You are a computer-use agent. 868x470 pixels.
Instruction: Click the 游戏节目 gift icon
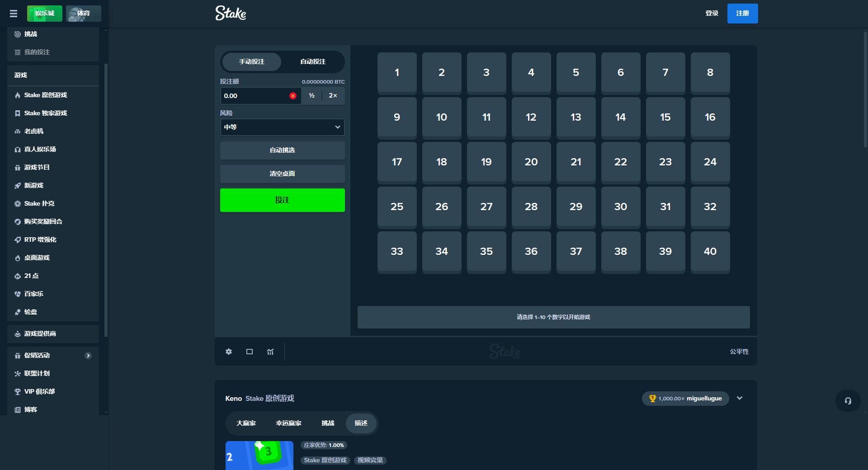tap(18, 167)
